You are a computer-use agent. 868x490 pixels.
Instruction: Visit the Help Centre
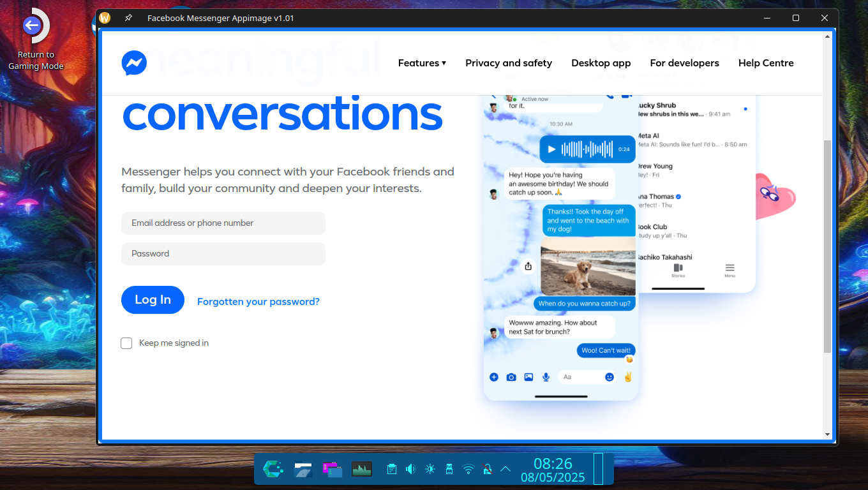tap(766, 63)
